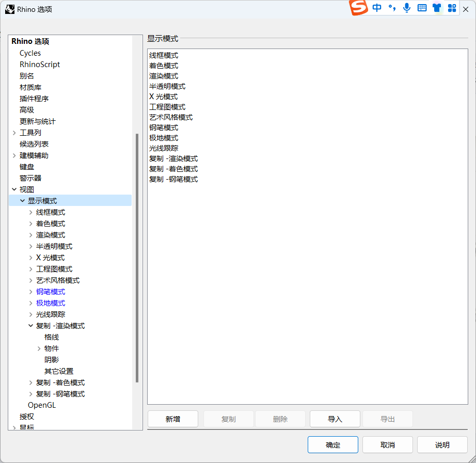Expand 复制 -着色模式 tree node

coord(30,382)
